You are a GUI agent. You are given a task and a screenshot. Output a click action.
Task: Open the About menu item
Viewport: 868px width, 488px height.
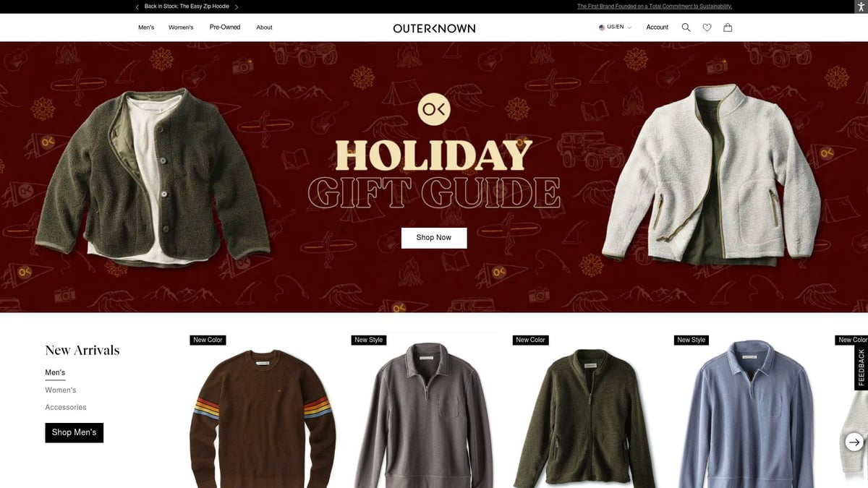pyautogui.click(x=264, y=27)
